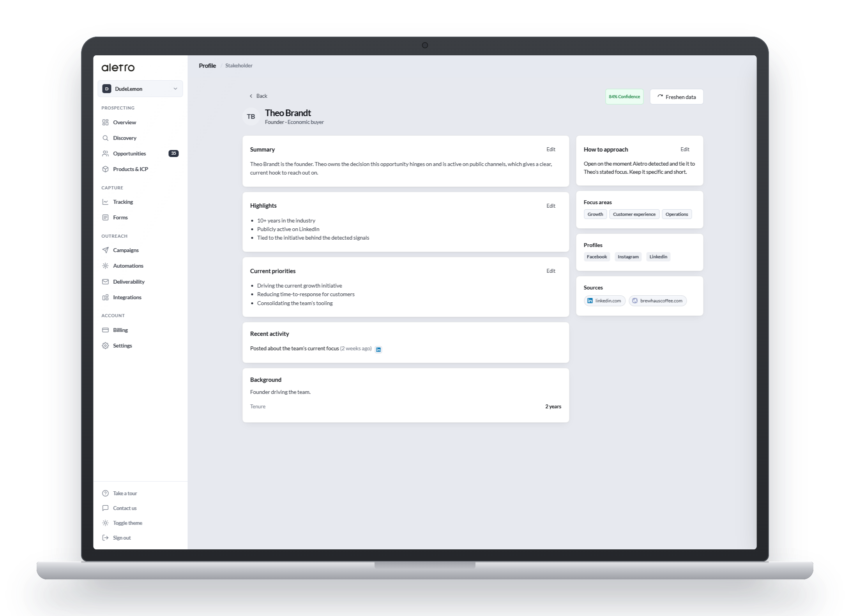Open the Instagram profile chip
The width and height of the screenshot is (850, 616).
[x=628, y=257]
